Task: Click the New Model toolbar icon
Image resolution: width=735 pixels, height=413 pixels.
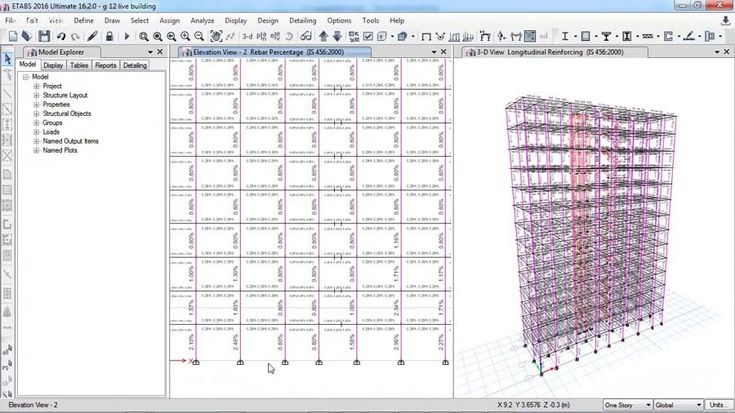Action: [13, 36]
